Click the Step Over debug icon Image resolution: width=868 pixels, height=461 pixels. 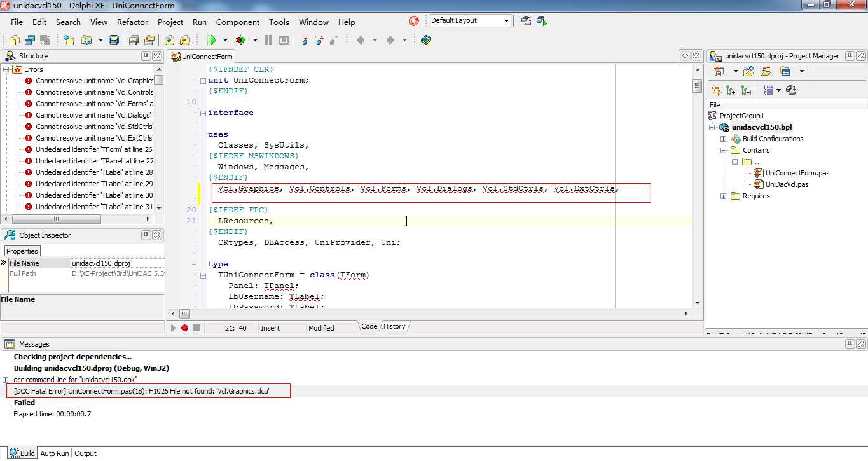[x=320, y=40]
